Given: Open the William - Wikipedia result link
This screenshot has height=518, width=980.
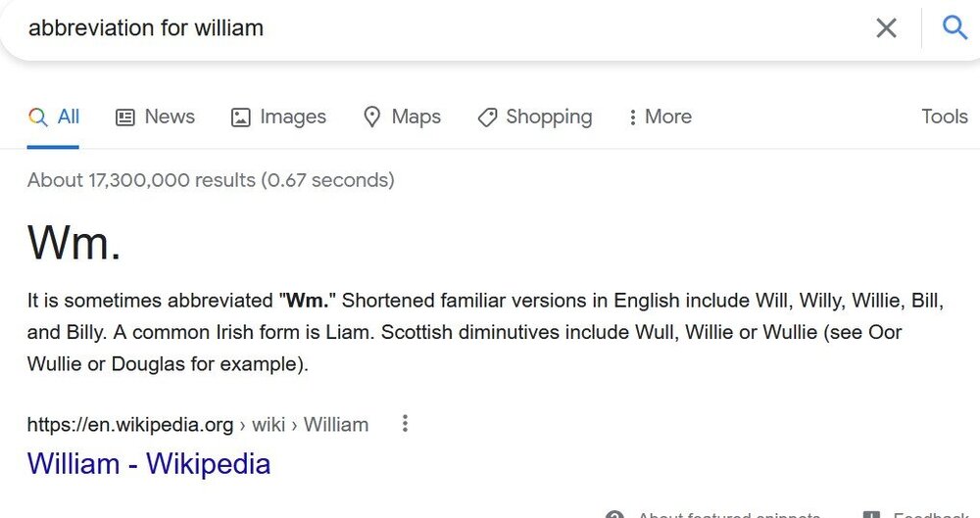Looking at the screenshot, I should (149, 463).
